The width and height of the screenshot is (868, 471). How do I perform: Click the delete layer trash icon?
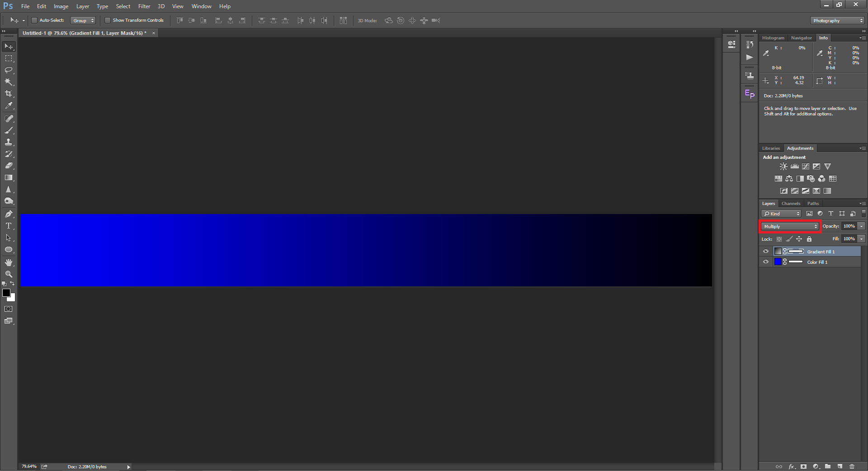(852, 466)
